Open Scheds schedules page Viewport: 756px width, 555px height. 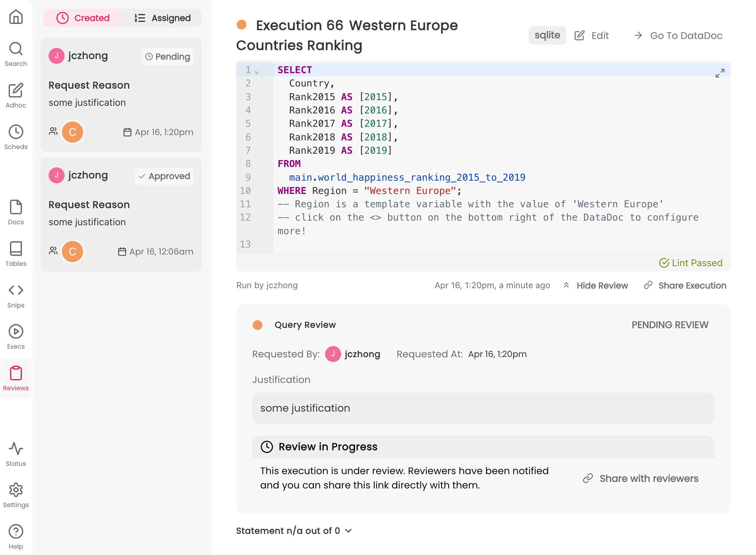click(16, 137)
